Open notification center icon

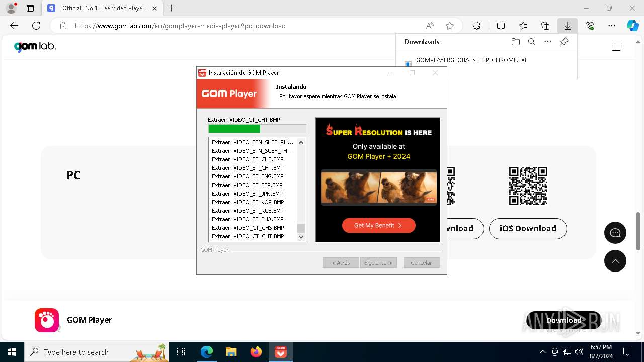[627, 352]
